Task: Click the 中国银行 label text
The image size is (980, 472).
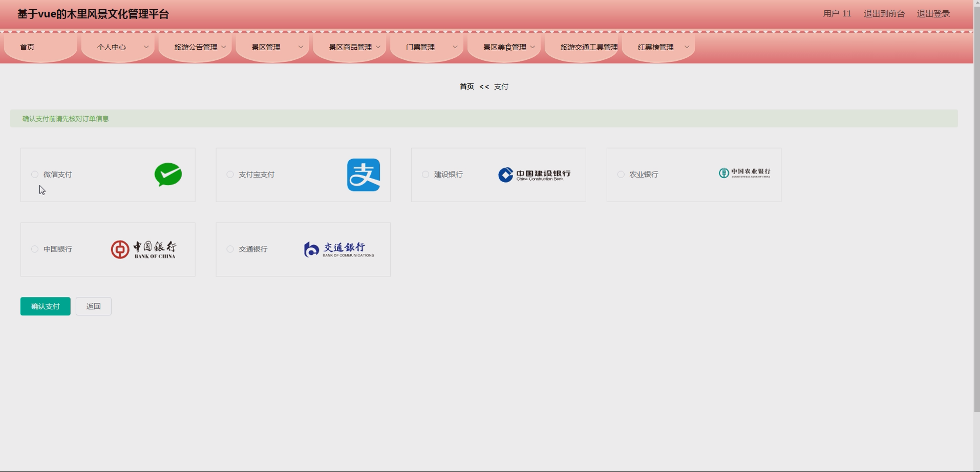Action: [58, 249]
